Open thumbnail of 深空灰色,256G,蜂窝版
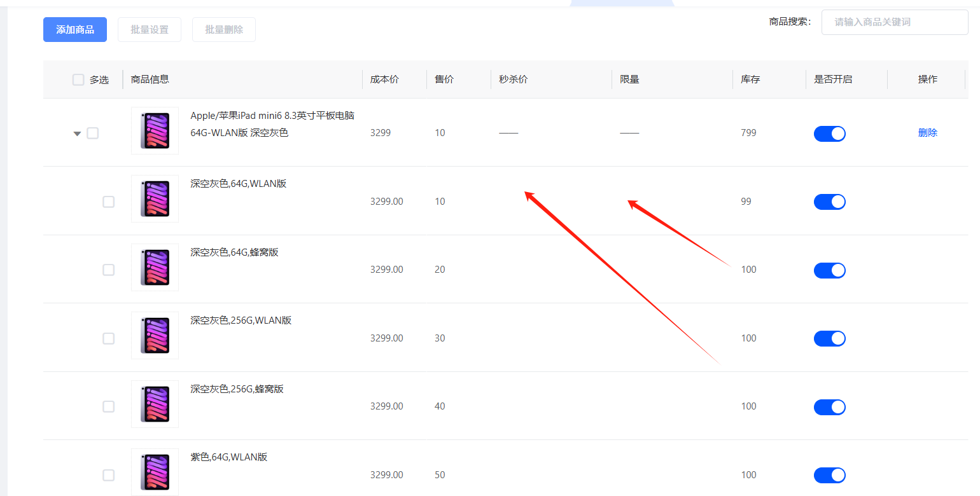 (155, 404)
